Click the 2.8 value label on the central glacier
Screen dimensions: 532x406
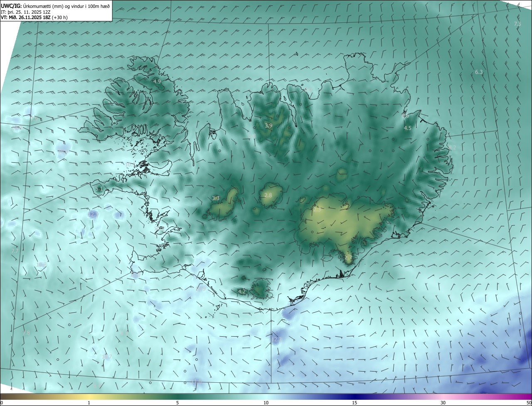coord(268,196)
